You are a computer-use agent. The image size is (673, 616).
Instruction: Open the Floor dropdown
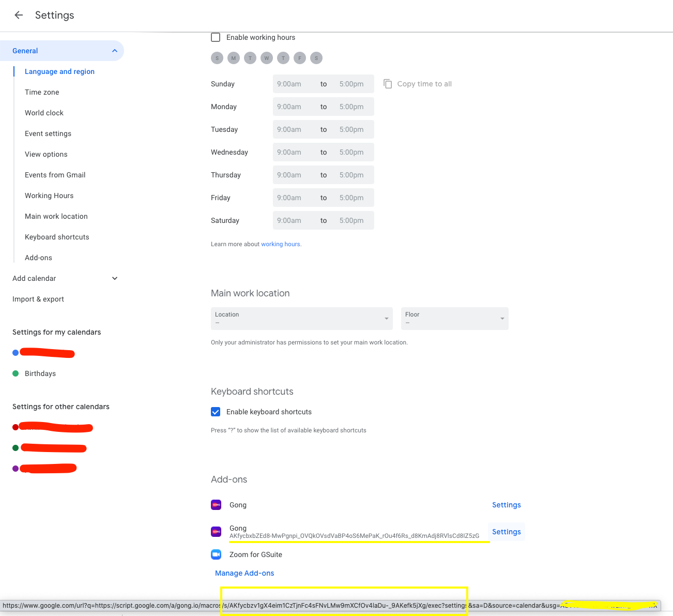(x=454, y=319)
